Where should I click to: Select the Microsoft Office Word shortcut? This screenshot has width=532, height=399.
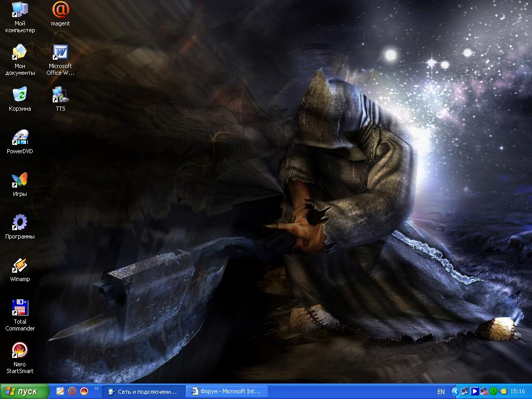click(60, 60)
